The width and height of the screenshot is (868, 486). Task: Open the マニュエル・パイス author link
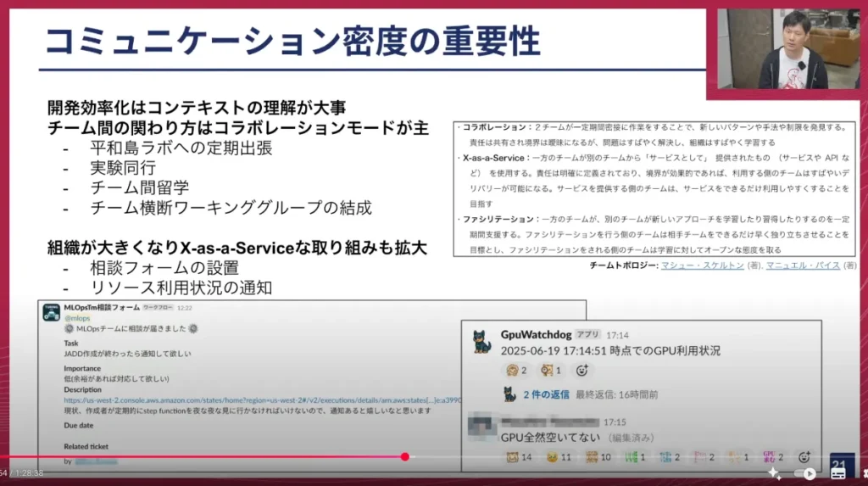pos(802,265)
